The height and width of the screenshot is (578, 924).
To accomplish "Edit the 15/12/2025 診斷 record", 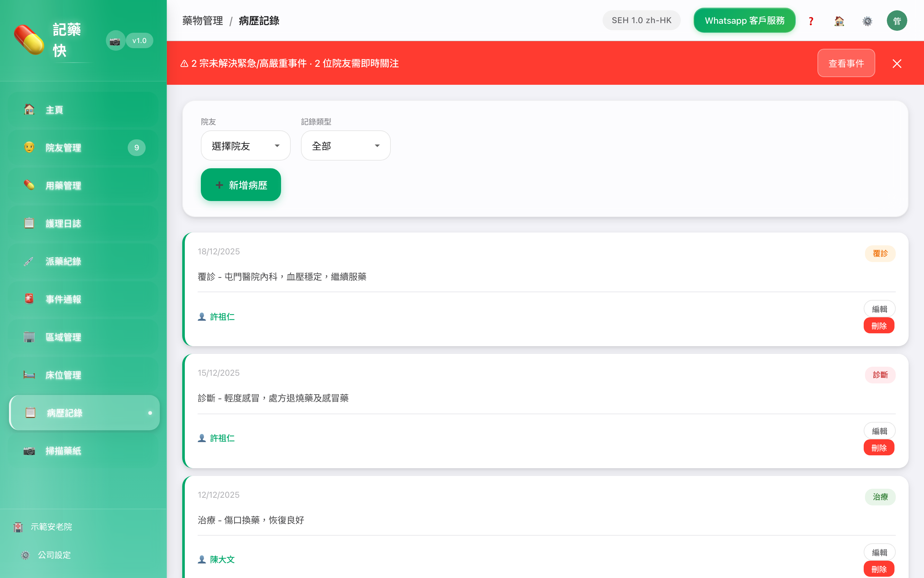I will coord(879,431).
